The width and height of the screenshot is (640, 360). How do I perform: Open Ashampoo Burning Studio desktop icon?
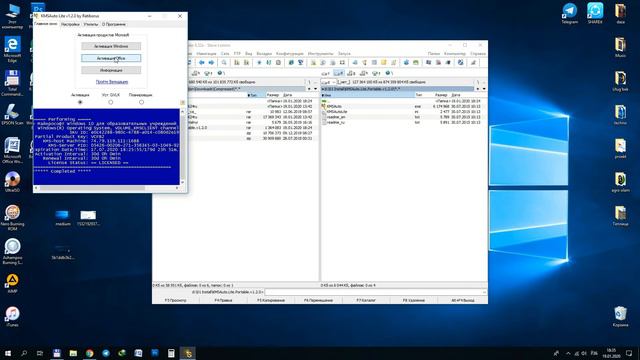pyautogui.click(x=12, y=251)
